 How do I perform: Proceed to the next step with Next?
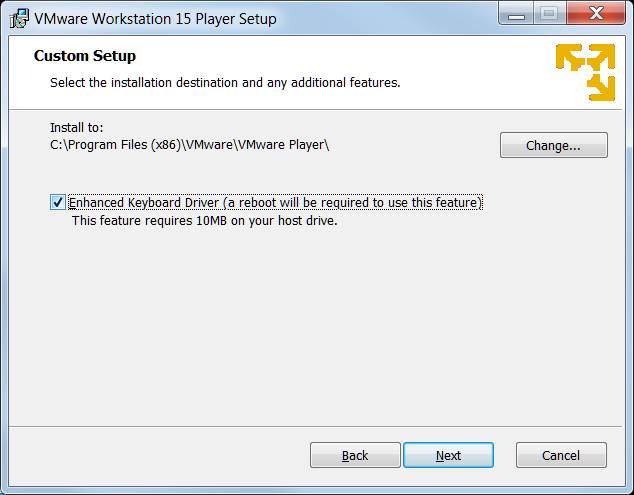coord(448,455)
